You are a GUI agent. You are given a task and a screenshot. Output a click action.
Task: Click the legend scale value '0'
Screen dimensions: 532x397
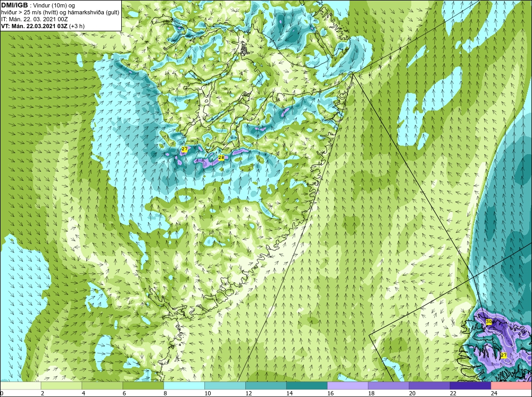pyautogui.click(x=2, y=393)
